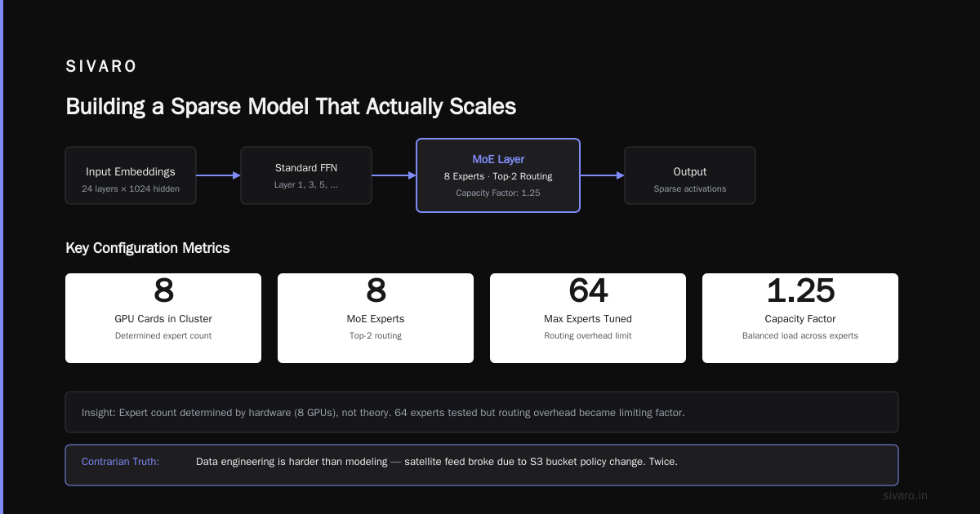The width and height of the screenshot is (980, 514).
Task: Click the SIVARO brand logo text
Action: tap(101, 67)
